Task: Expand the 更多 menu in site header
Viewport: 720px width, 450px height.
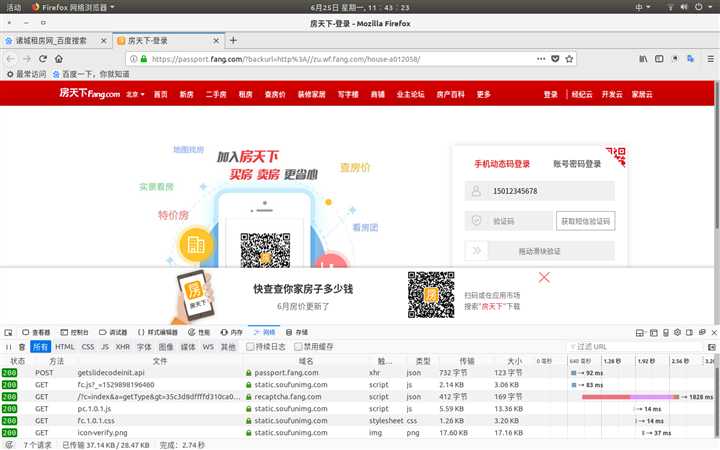Action: 484,94
